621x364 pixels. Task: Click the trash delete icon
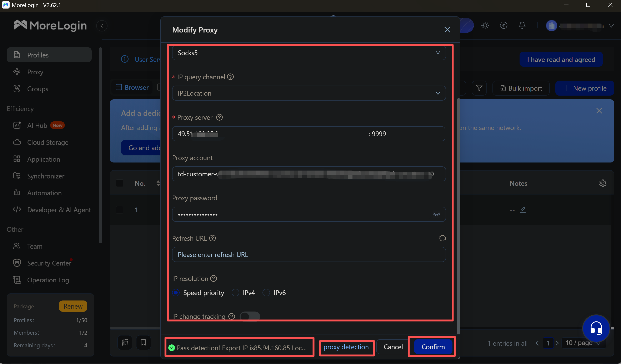(125, 343)
